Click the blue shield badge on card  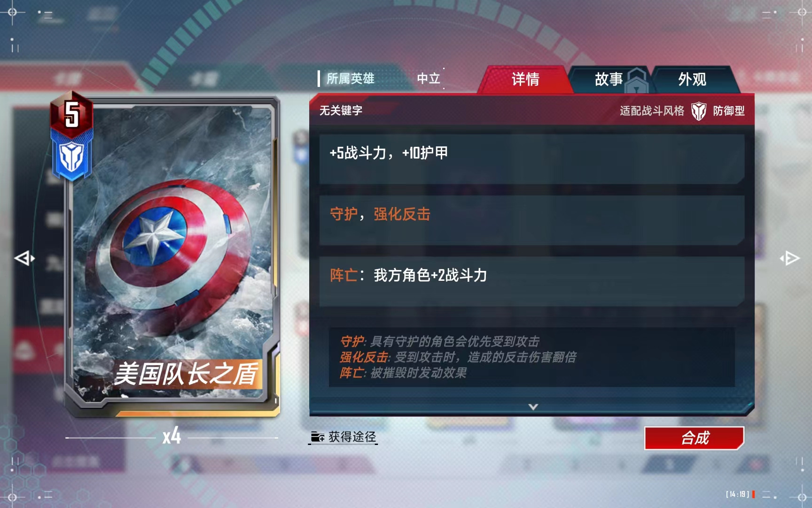(72, 158)
